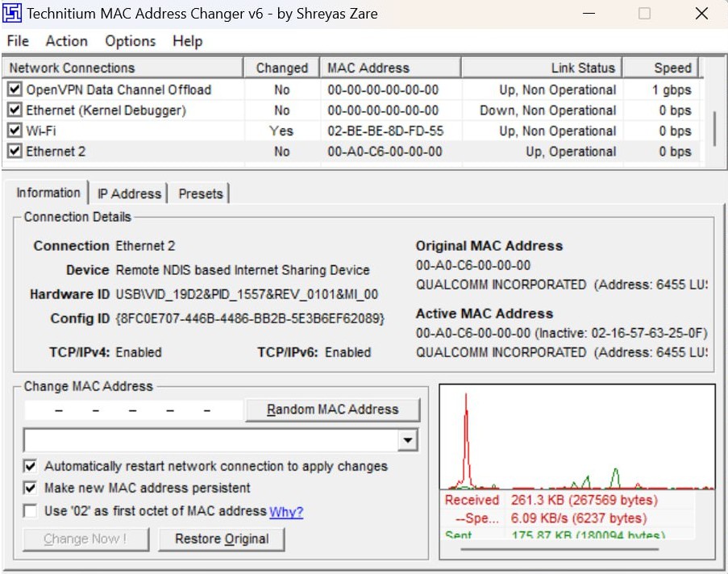Click the Config ID GUID value
Screen dimensions: 728x574
tap(250, 318)
